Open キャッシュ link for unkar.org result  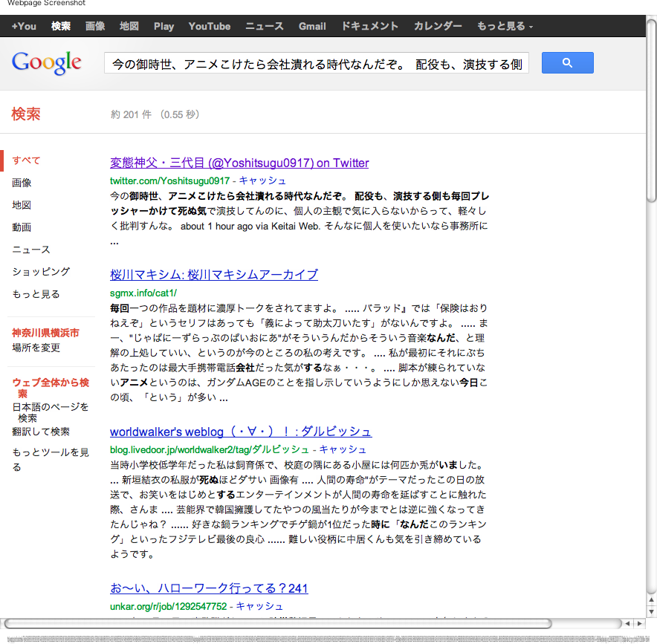pyautogui.click(x=260, y=606)
